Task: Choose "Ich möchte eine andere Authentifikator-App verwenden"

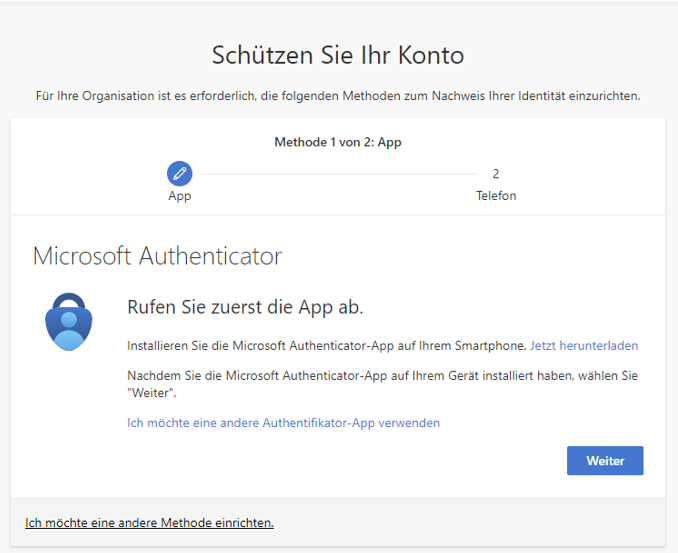Action: (284, 423)
